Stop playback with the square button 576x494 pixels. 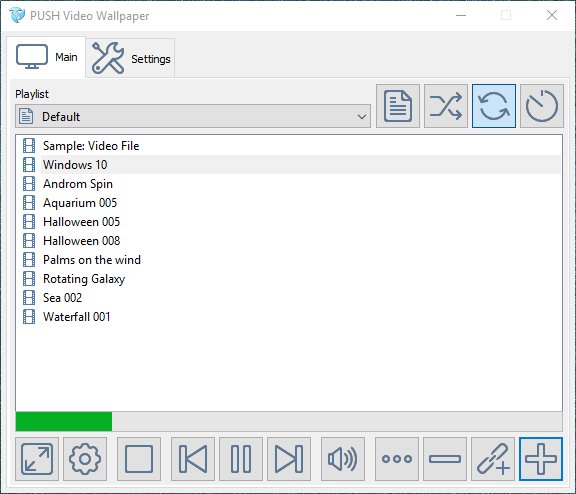pyautogui.click(x=139, y=459)
